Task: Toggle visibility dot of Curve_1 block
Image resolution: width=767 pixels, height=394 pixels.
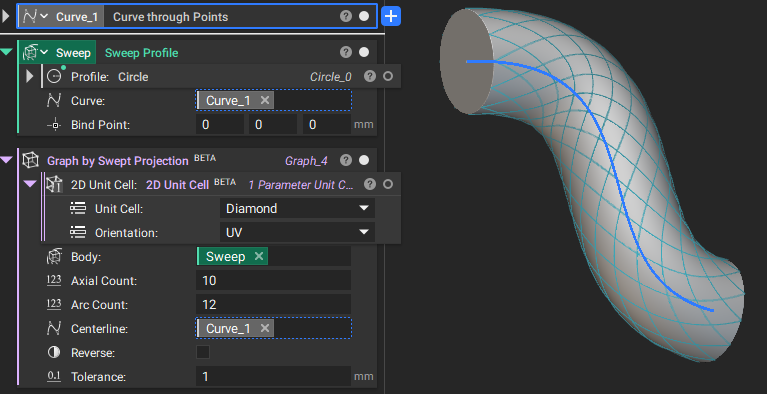Action: pyautogui.click(x=364, y=16)
